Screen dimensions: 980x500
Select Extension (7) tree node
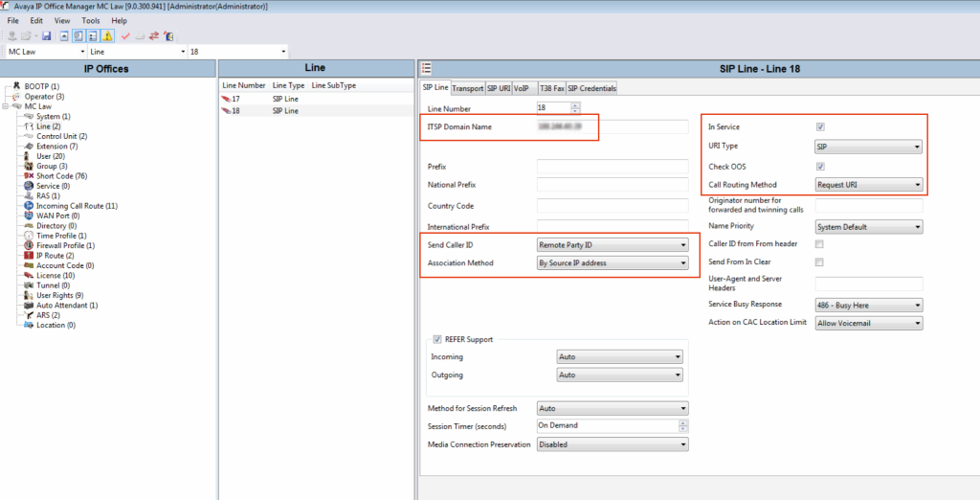(56, 146)
